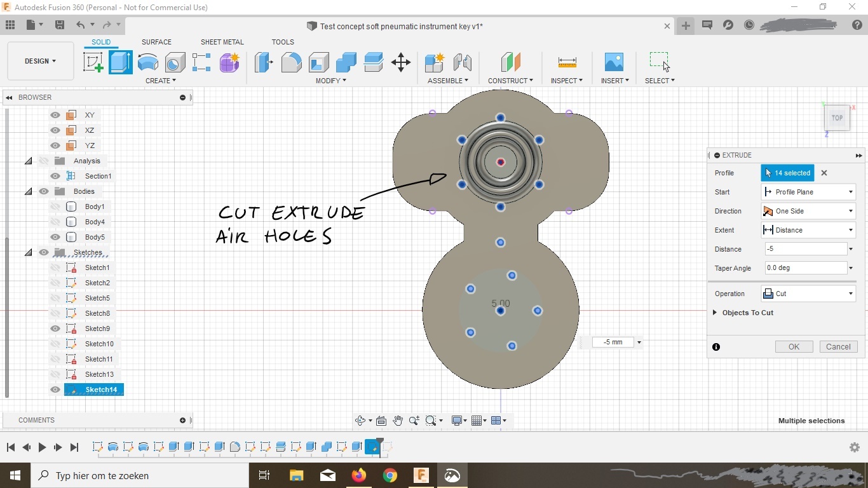Image resolution: width=868 pixels, height=488 pixels.
Task: Open the Data Panel grid icon
Action: [10, 25]
